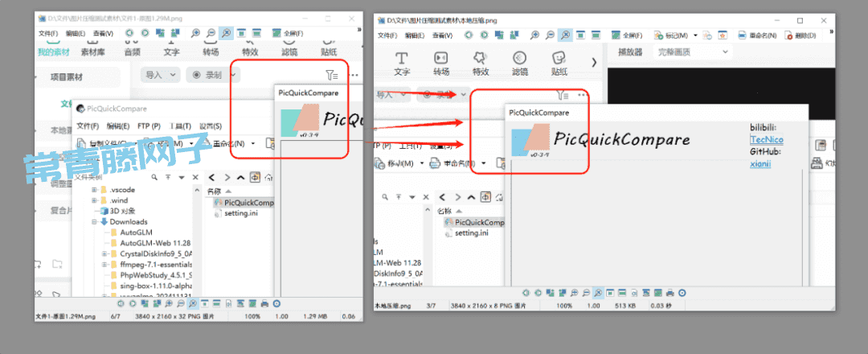Zoom in from left window's bottom toolbar

[168, 303]
